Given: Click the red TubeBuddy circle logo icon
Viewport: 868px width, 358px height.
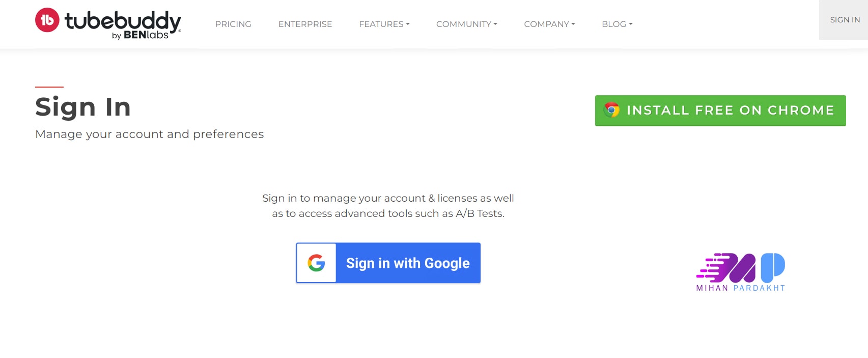Looking at the screenshot, I should pos(47,20).
